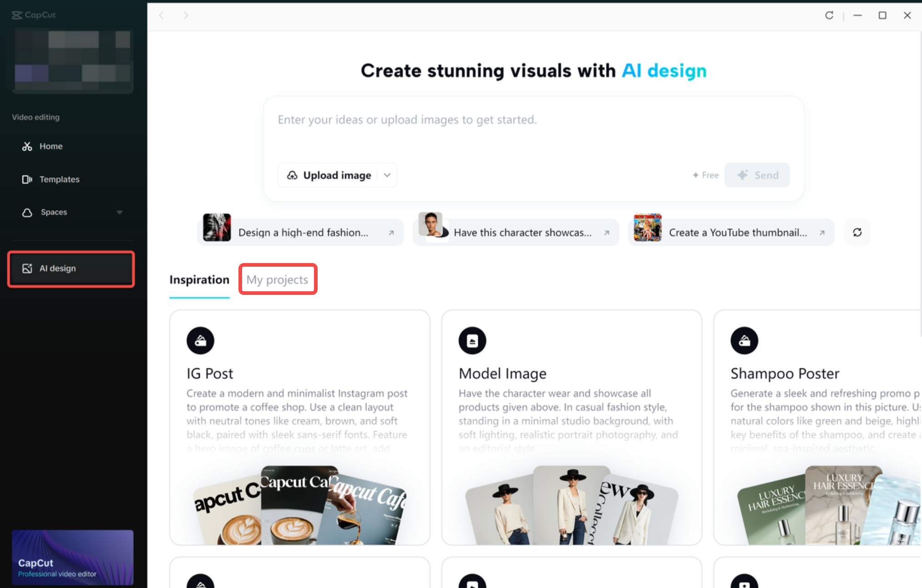Open Templates from the sidebar
Screen dimensions: 922x588
click(59, 179)
